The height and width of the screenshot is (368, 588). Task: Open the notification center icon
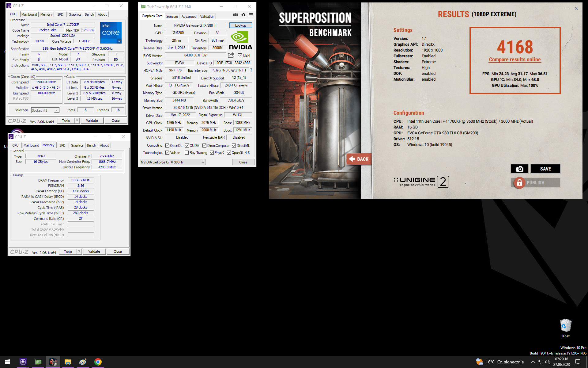(578, 362)
